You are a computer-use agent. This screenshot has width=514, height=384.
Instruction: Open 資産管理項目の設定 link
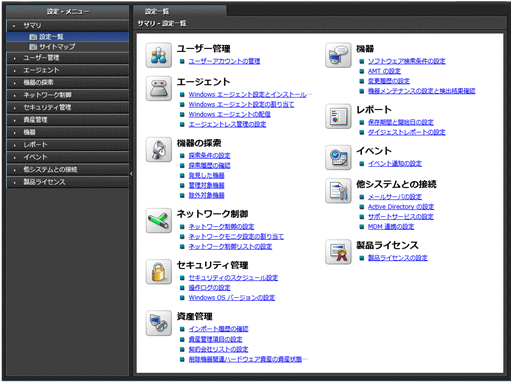215,339
